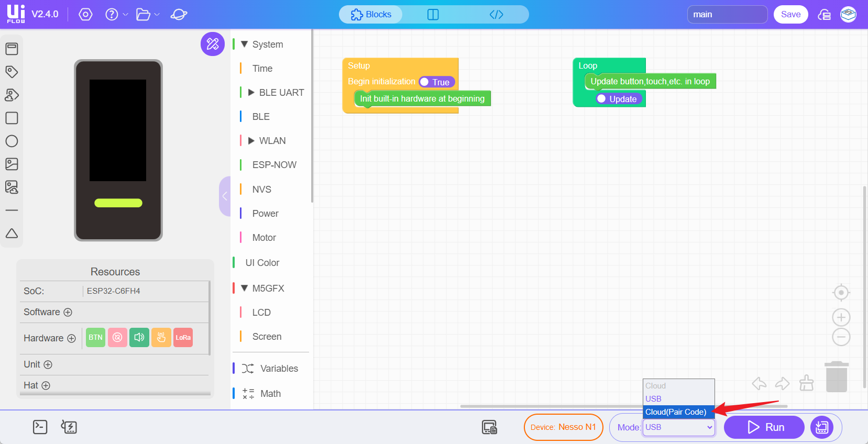This screenshot has width=868, height=444.
Task: Toggle the Update switch in Loop block
Action: coord(618,99)
